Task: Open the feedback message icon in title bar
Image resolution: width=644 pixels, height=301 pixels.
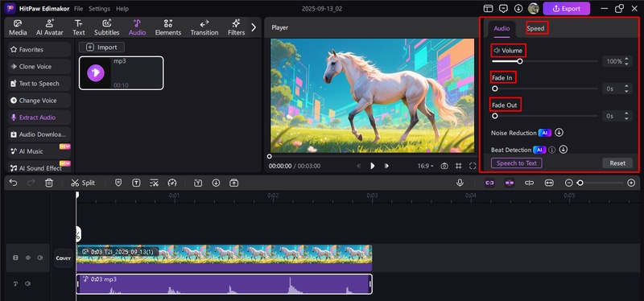Action: pos(503,8)
